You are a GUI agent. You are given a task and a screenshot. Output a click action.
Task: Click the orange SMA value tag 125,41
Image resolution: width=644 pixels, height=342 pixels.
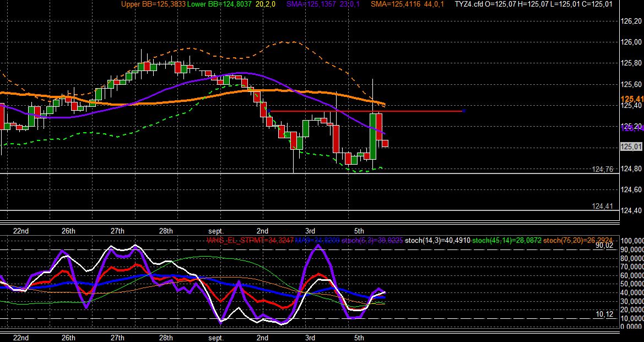tap(632, 99)
